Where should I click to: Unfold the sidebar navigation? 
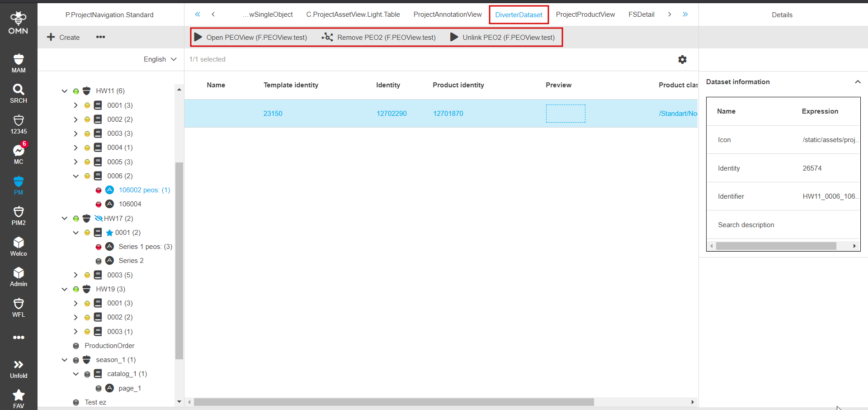(x=19, y=369)
